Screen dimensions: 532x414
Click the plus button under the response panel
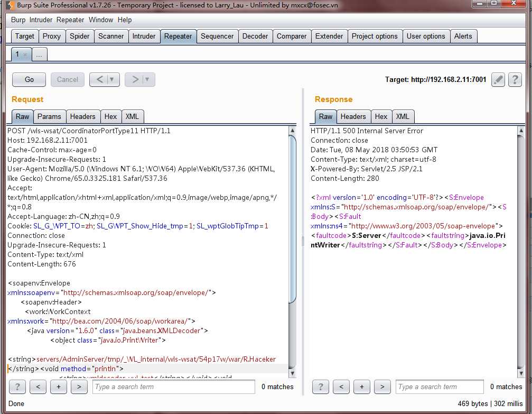[362, 387]
